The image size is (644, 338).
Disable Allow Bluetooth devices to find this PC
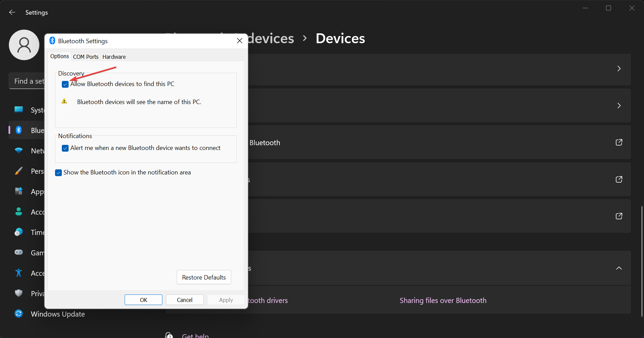(x=65, y=84)
